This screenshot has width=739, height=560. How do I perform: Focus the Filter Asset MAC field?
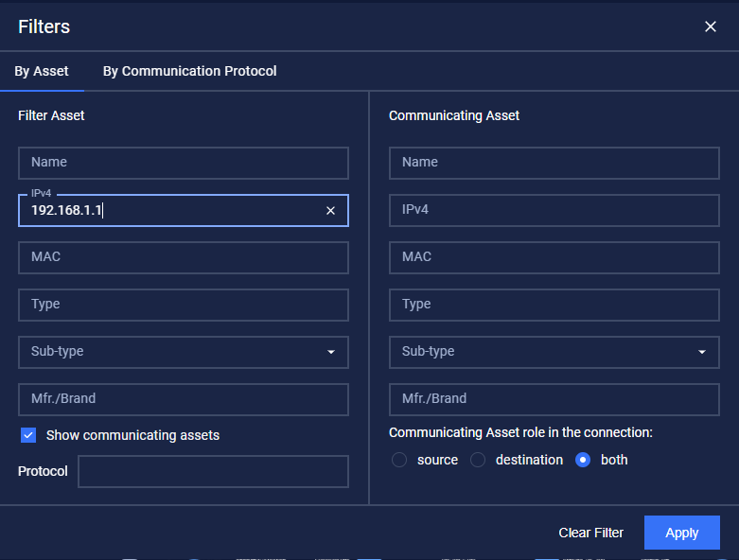click(183, 257)
